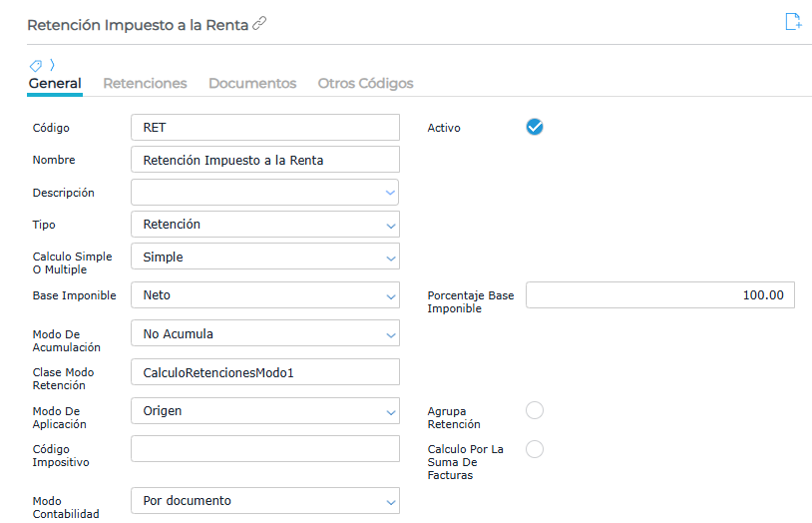Click the Código input field containing RET
This screenshot has height=523, width=812.
(264, 128)
